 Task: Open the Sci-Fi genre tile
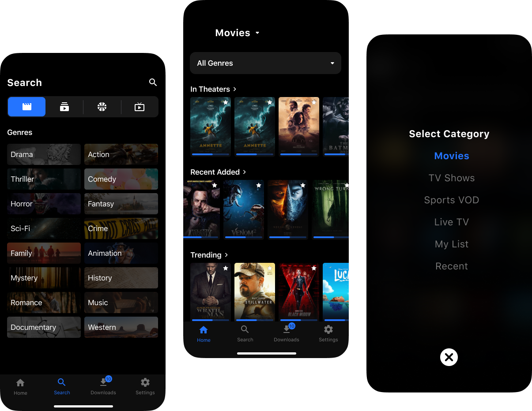coord(44,228)
